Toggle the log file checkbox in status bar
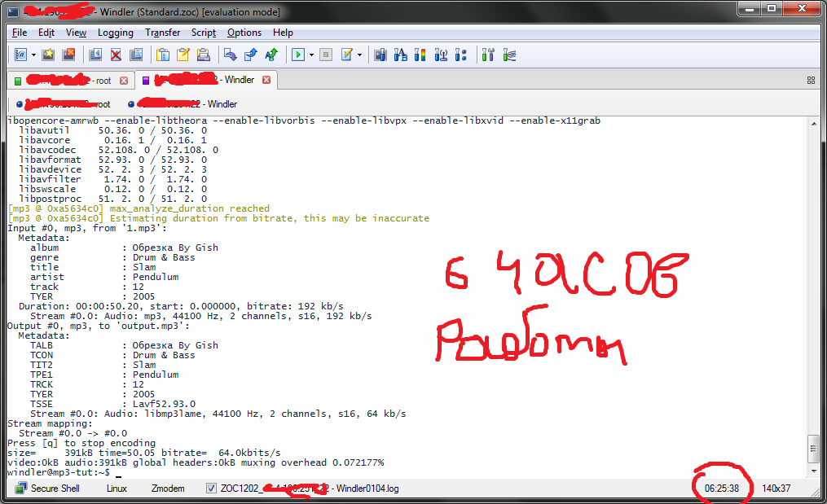This screenshot has height=504, width=827. pyautogui.click(x=211, y=489)
